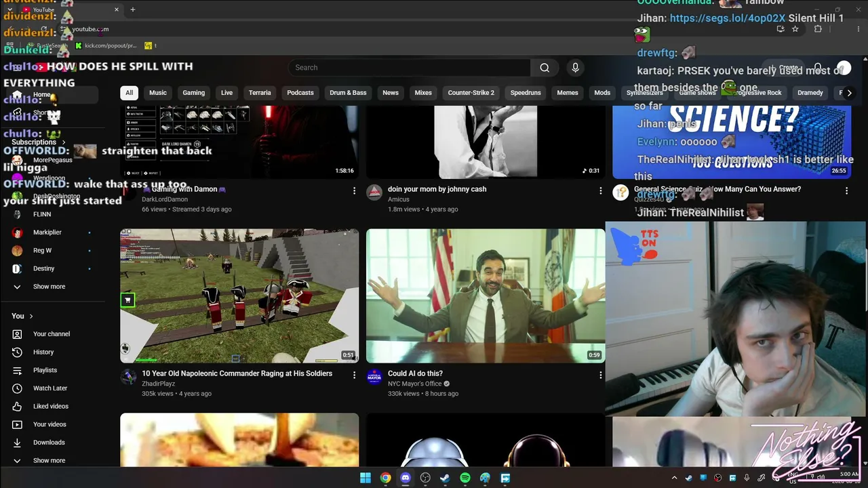Select the Memes filter chip
This screenshot has width=868, height=488.
568,93
